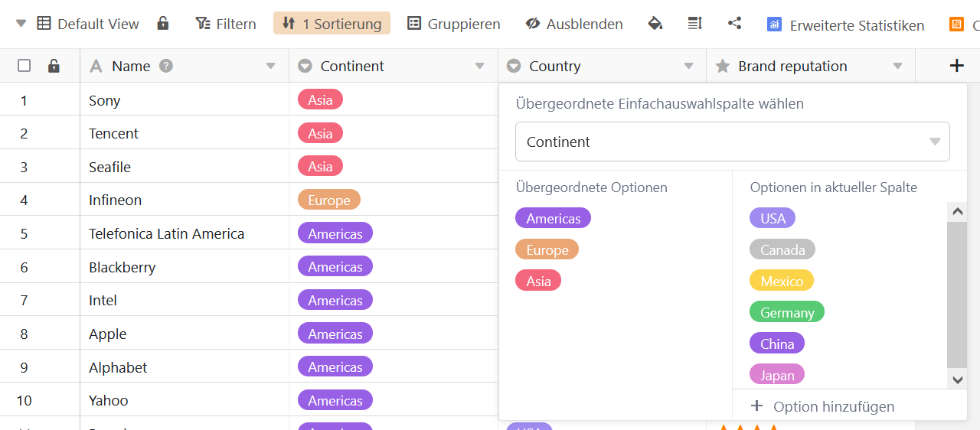The height and width of the screenshot is (430, 980).
Task: Select the Europe parent option
Action: point(547,249)
